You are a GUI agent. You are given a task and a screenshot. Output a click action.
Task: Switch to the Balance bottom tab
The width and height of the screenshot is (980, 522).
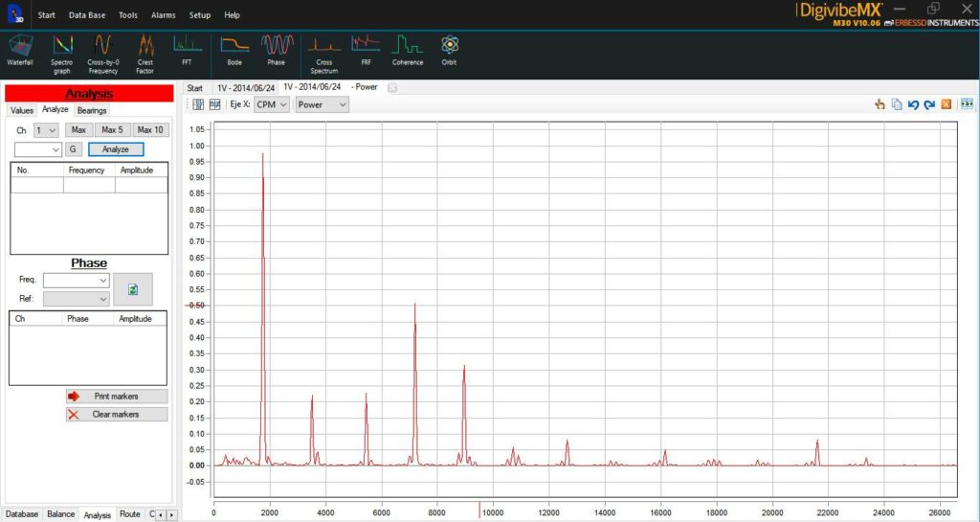click(x=61, y=514)
